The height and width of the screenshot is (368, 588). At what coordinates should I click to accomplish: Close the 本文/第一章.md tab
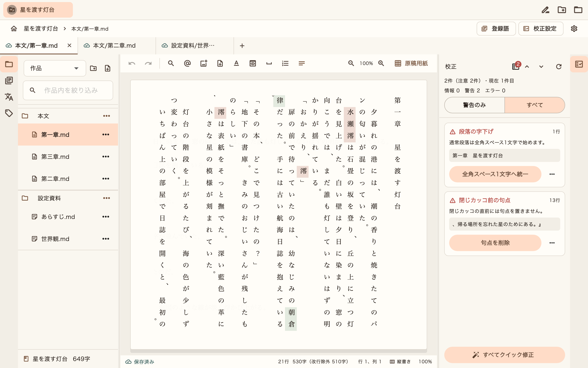tap(69, 46)
